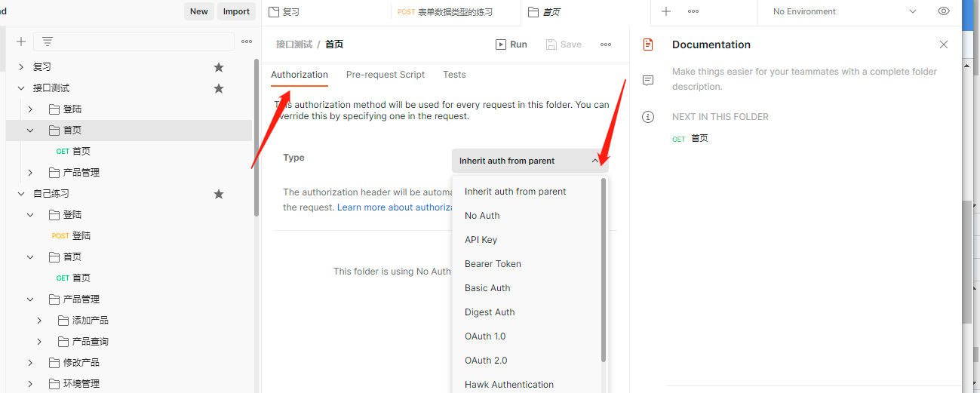Screen dimensions: 980x393
Task: Open POST 登陆 request in sidebar
Action: (x=72, y=236)
